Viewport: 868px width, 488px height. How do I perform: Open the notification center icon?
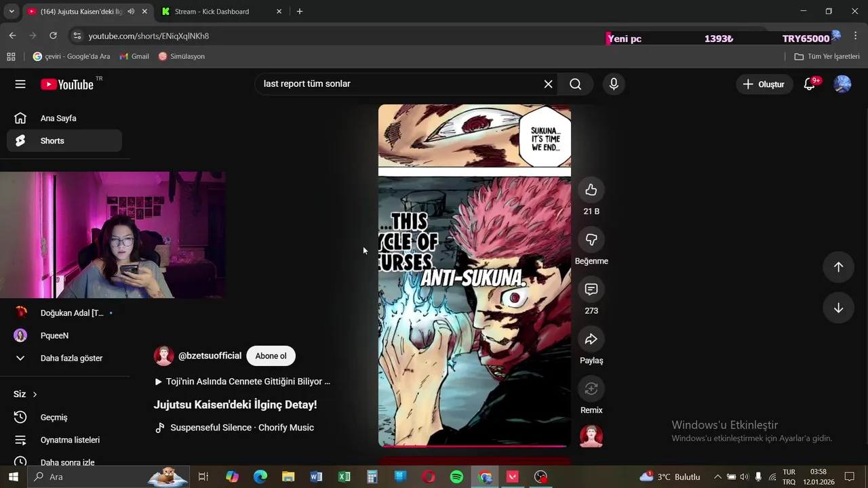pos(850,476)
